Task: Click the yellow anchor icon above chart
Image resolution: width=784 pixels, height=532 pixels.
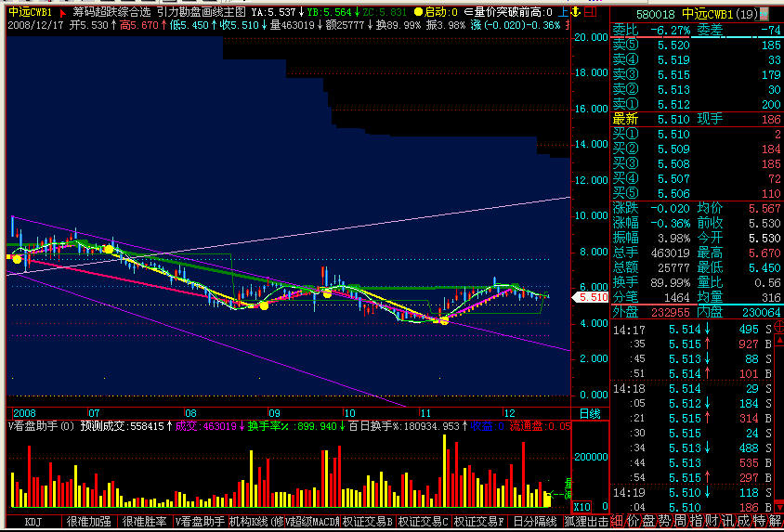Action: tap(576, 11)
